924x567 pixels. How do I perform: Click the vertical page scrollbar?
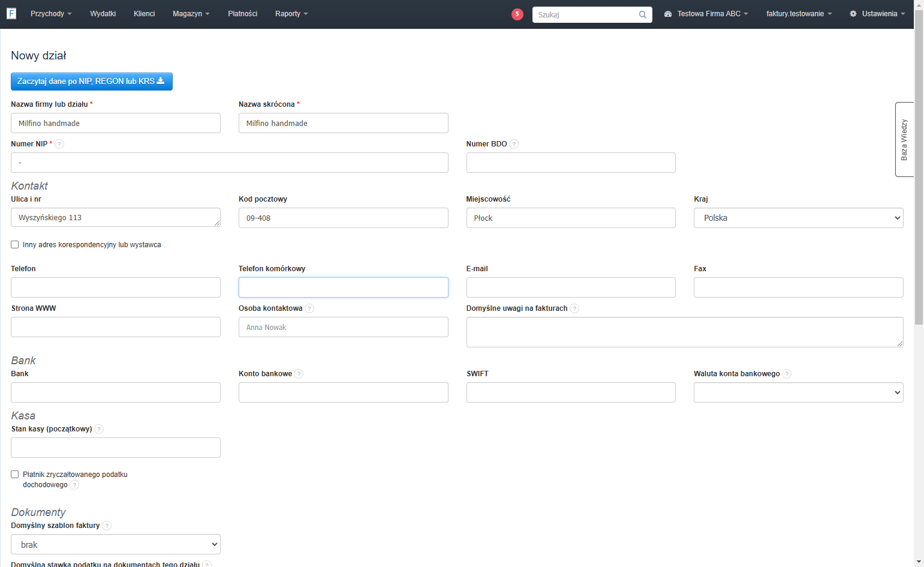pos(919,168)
